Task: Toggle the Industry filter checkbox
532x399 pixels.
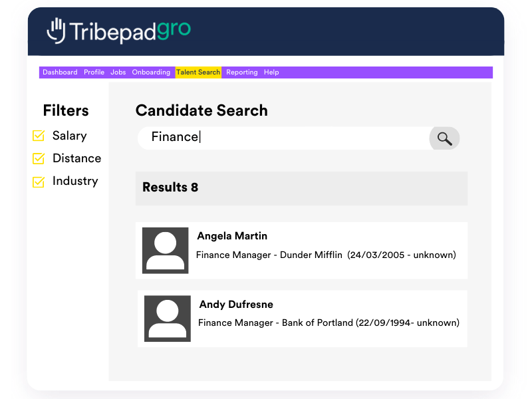Action: point(39,182)
